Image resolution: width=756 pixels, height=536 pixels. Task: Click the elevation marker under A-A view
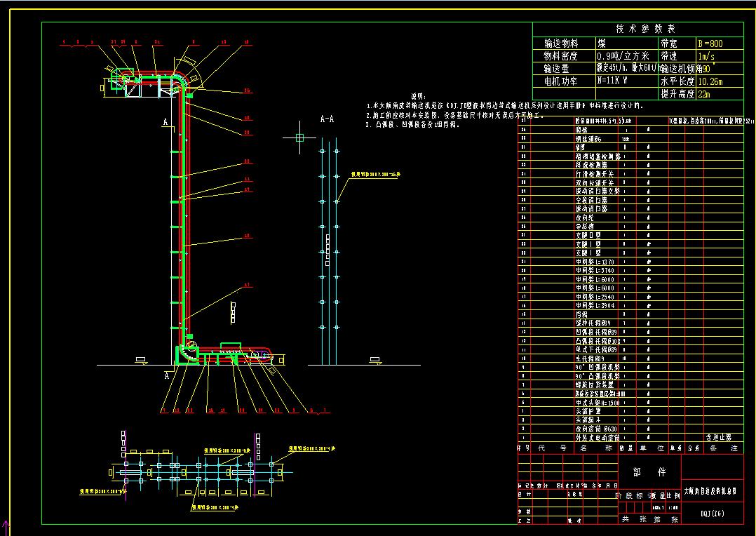click(x=375, y=361)
